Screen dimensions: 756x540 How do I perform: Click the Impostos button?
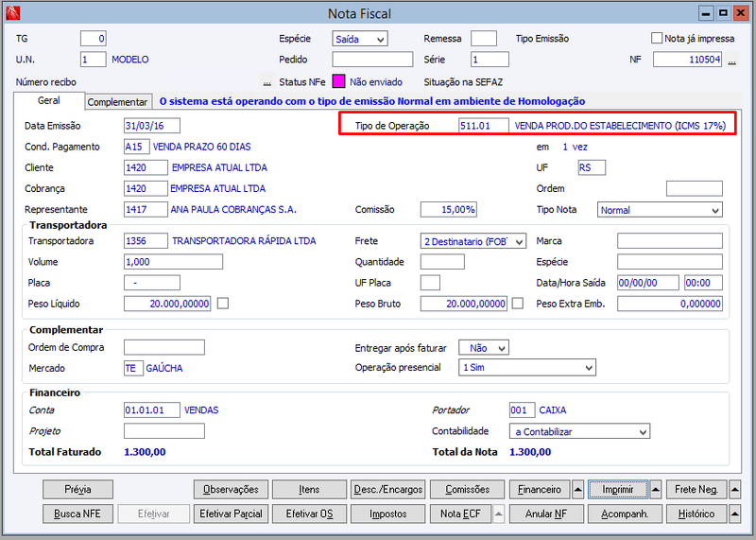(x=388, y=514)
